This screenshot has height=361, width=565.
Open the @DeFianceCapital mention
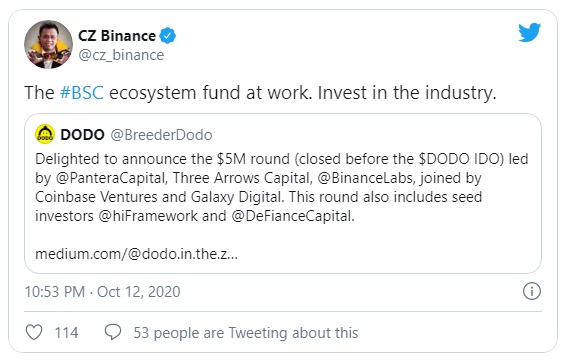(292, 216)
